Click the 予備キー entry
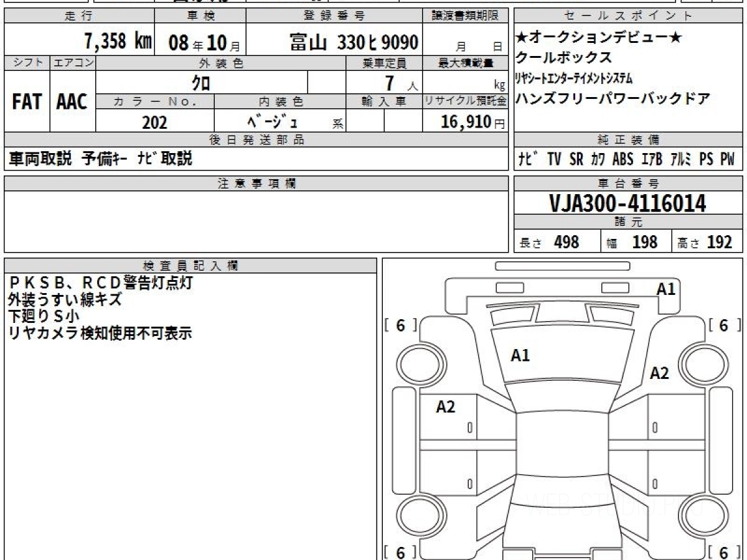Screen dimensions: 747x560 point(105,159)
